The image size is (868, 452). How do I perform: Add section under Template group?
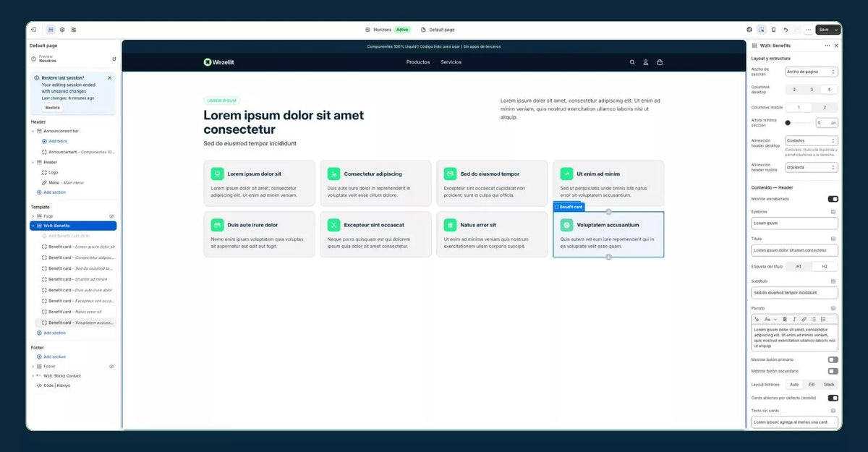coord(51,333)
